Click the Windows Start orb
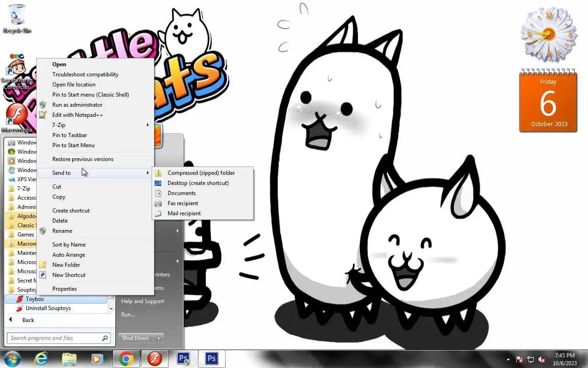 [x=12, y=359]
